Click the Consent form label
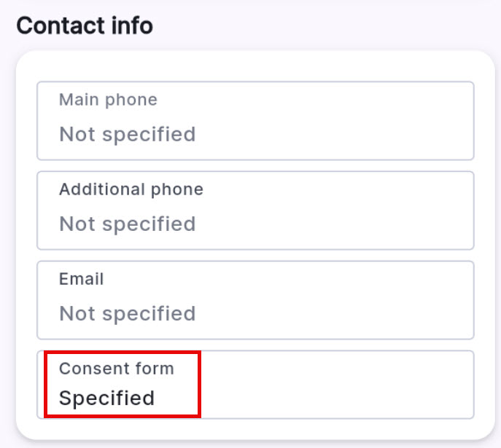Screen dimensions: 501x448 click(117, 369)
